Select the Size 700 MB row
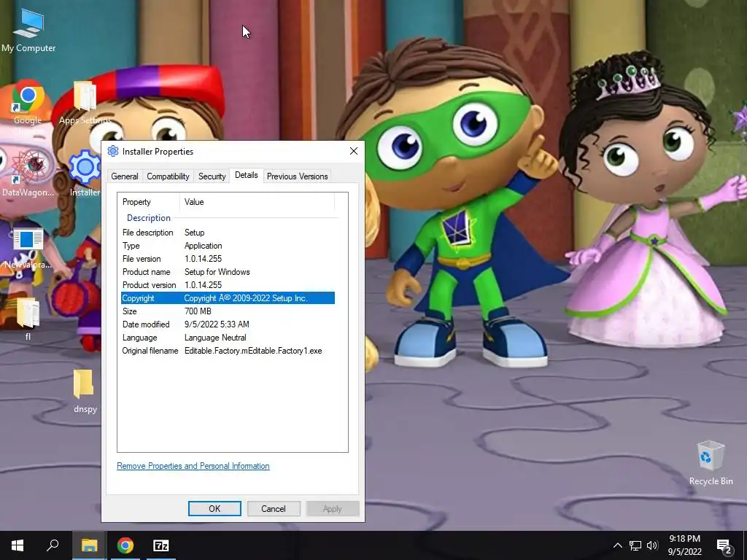The image size is (747, 560). point(228,311)
